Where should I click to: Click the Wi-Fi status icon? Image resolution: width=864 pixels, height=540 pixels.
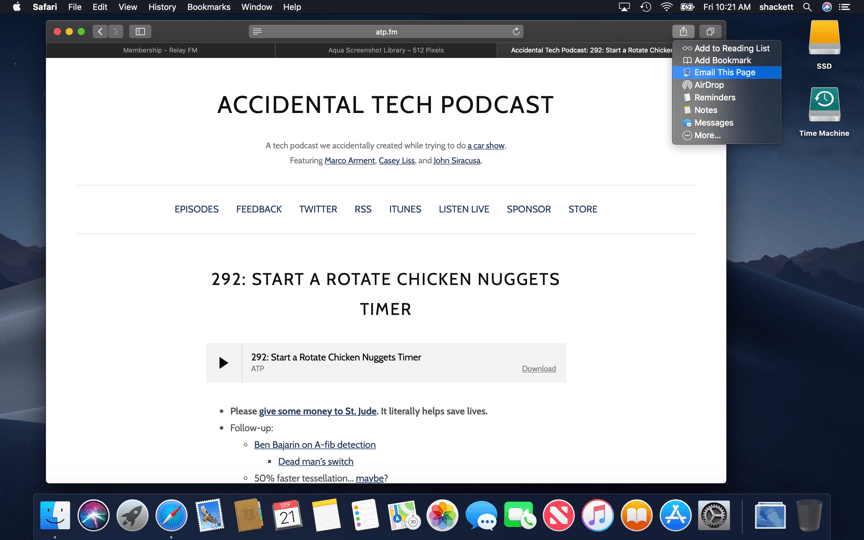pyautogui.click(x=666, y=7)
